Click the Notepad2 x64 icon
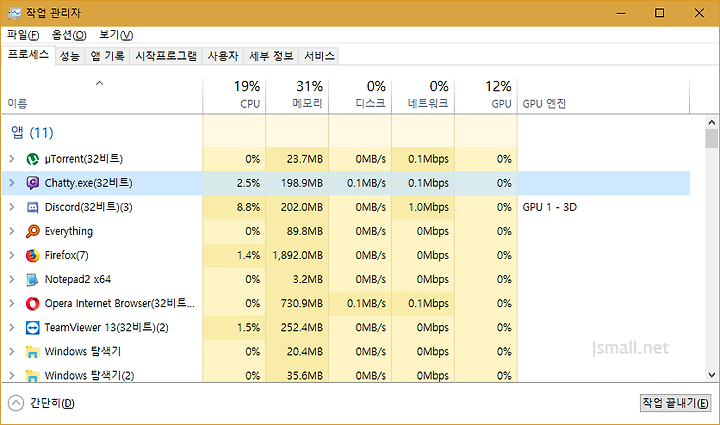Viewport: 720px width, 425px height. 32,280
